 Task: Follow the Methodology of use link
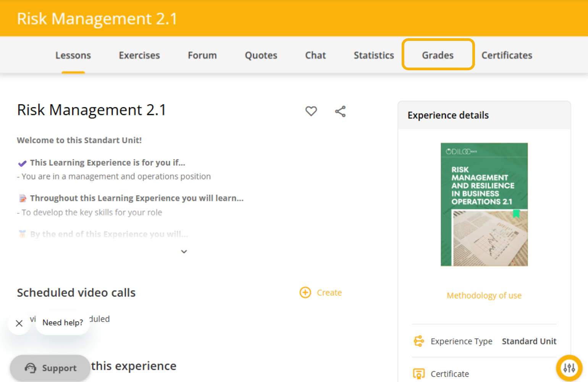(484, 296)
